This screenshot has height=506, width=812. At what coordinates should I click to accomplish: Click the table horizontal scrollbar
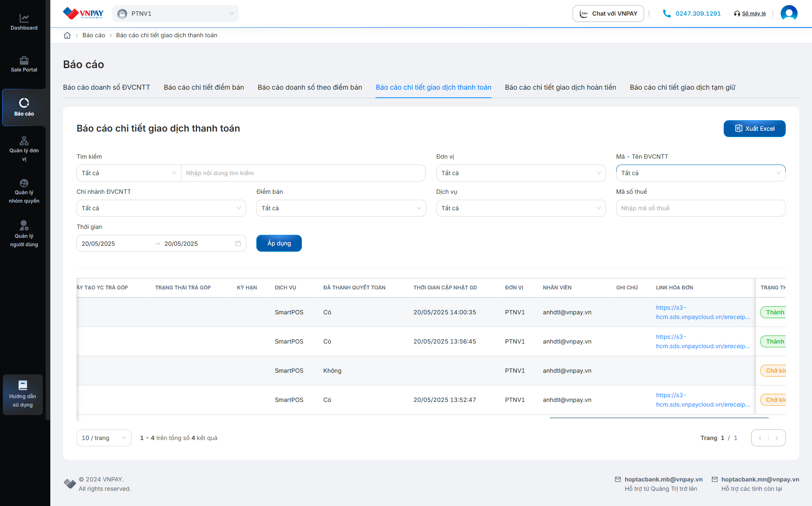[x=659, y=418]
